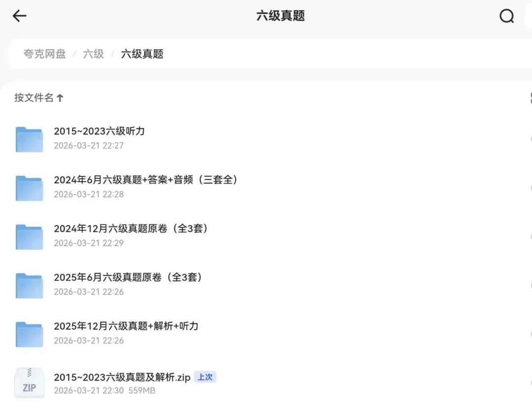This screenshot has height=415, width=532.
Task: Click the 上次 badge on the zip file
Action: (x=205, y=377)
